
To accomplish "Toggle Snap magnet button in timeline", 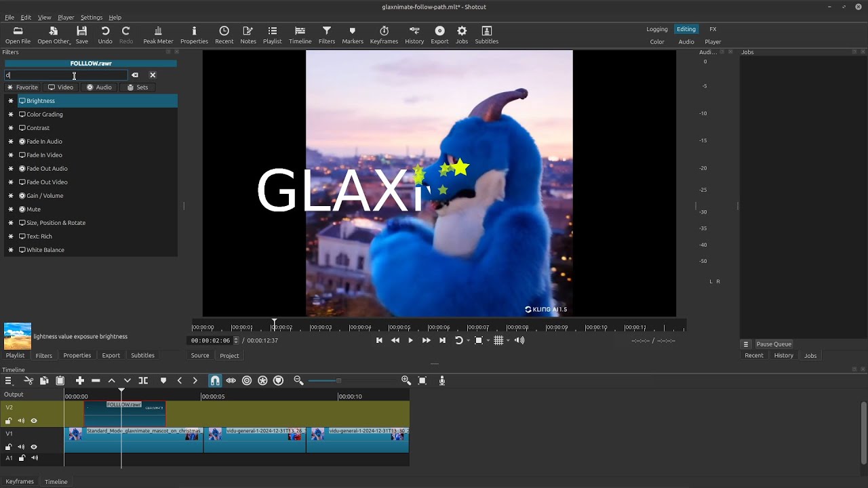I will 215,381.
